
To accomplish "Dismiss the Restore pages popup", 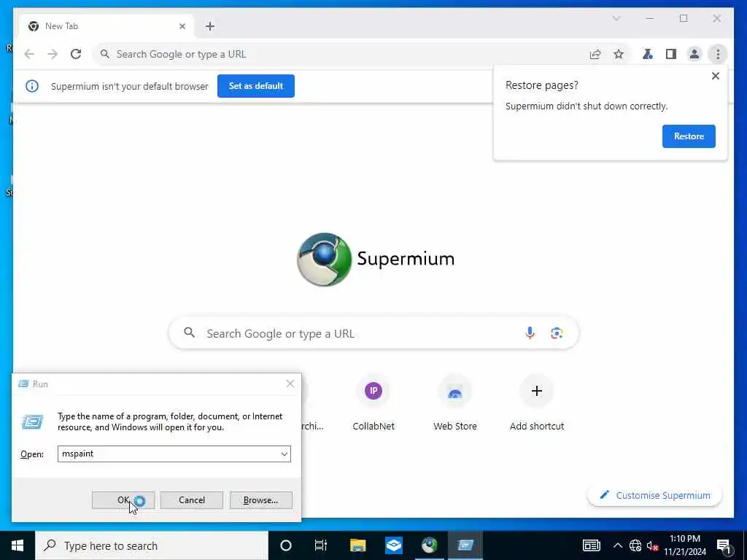I will point(715,76).
